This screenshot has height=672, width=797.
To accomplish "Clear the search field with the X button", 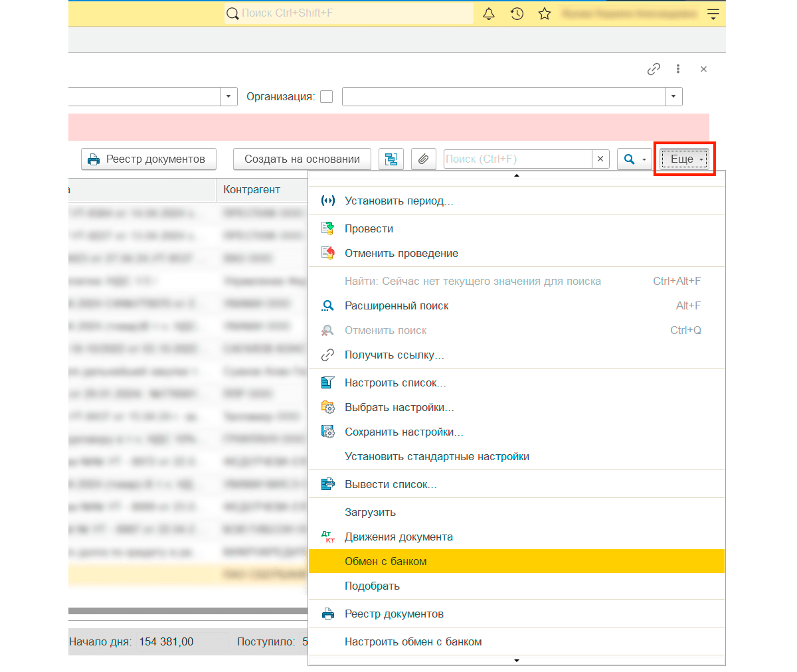I will click(600, 159).
